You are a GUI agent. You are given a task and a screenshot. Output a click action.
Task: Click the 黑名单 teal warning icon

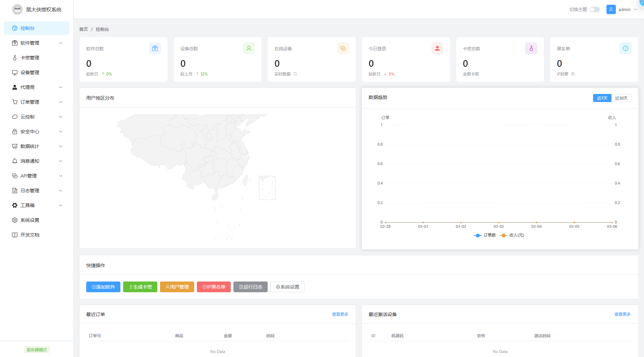(x=625, y=48)
